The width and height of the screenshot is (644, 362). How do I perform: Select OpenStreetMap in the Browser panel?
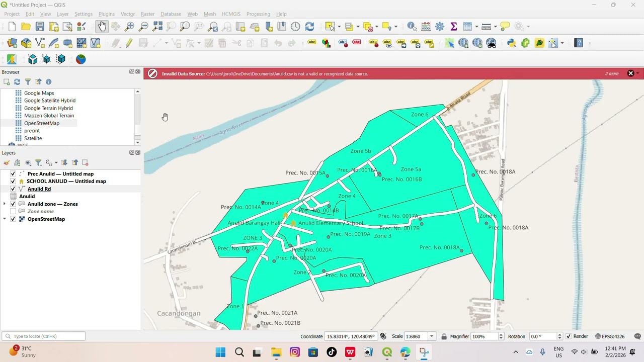pyautogui.click(x=42, y=123)
